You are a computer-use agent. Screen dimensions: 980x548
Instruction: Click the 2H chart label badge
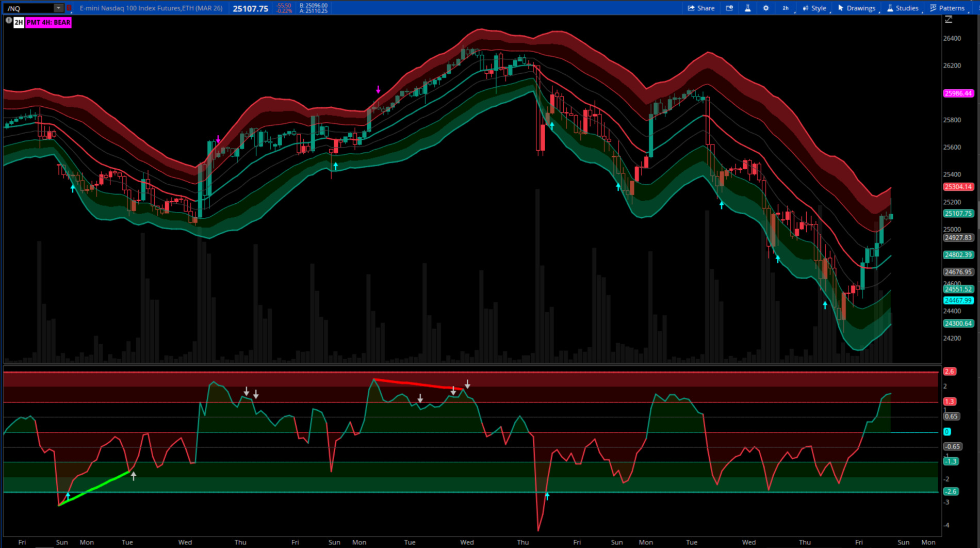19,22
